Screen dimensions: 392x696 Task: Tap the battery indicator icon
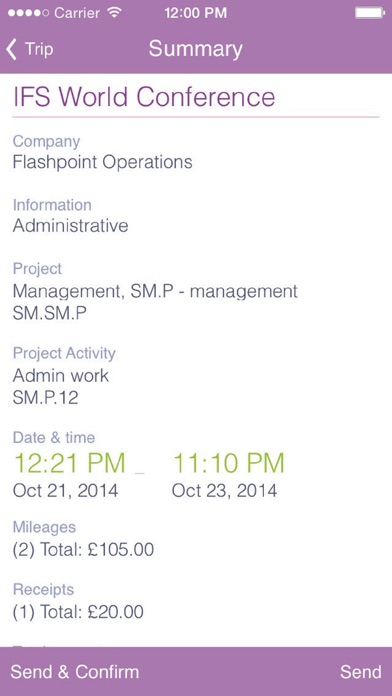click(369, 12)
